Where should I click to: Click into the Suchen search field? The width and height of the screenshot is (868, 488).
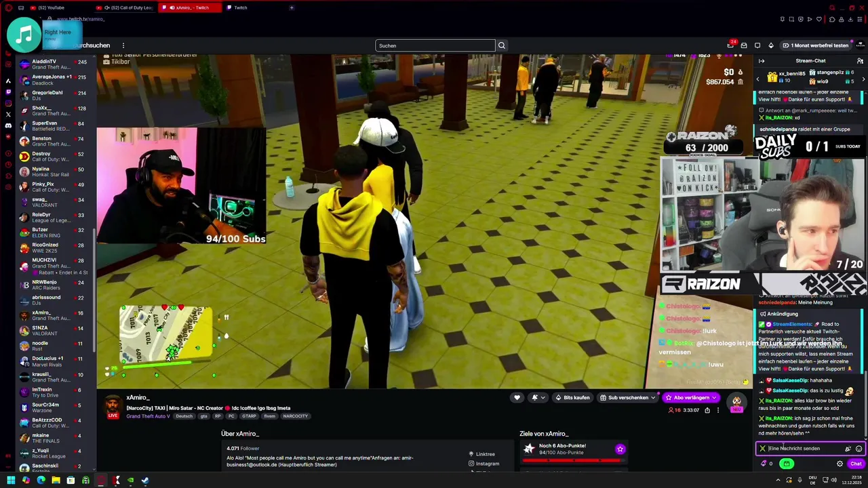(435, 45)
